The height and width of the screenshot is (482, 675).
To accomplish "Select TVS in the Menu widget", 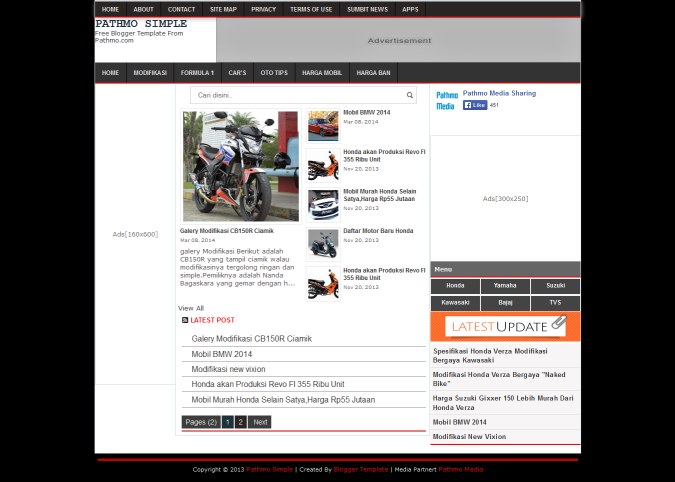I will [x=555, y=303].
